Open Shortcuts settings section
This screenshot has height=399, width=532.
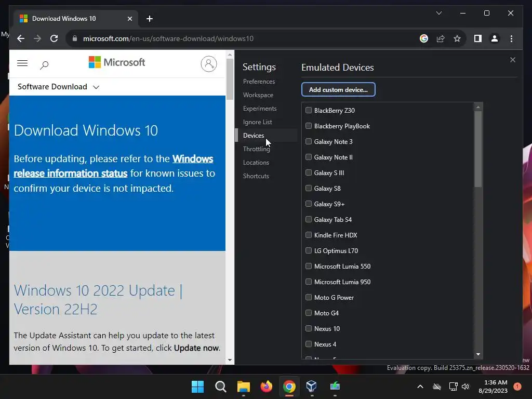click(256, 176)
